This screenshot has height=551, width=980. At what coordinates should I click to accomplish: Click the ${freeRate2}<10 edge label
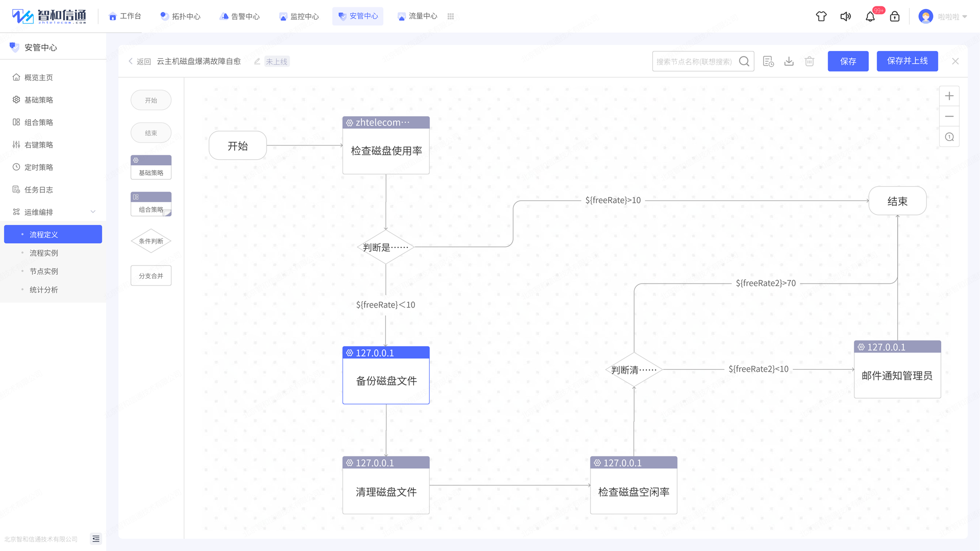[x=759, y=369]
